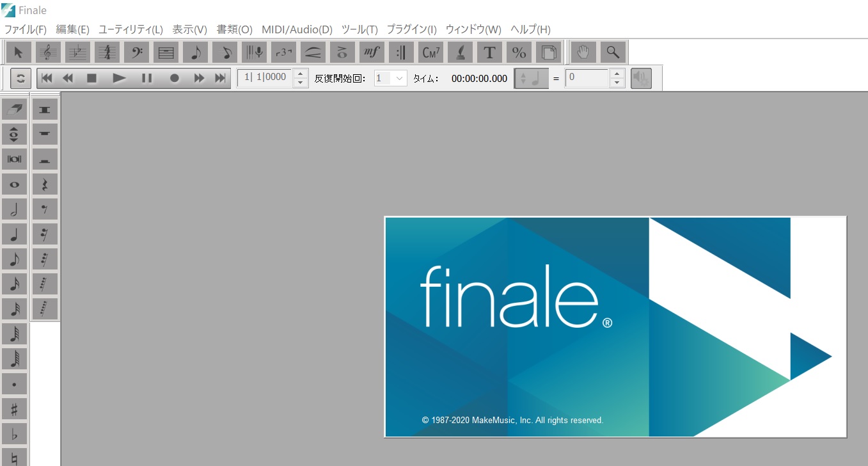Select the Tuplet tool
Viewport: 868px width, 466px height.
click(x=283, y=52)
